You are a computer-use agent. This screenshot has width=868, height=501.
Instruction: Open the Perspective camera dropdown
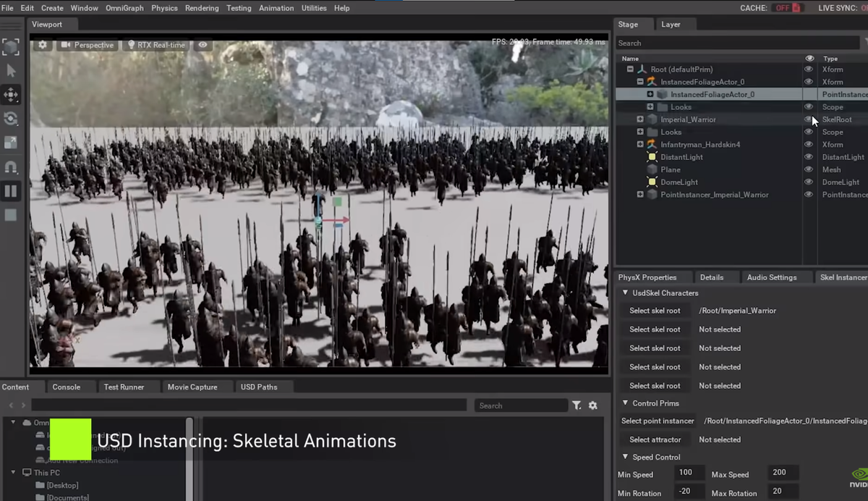pos(88,45)
